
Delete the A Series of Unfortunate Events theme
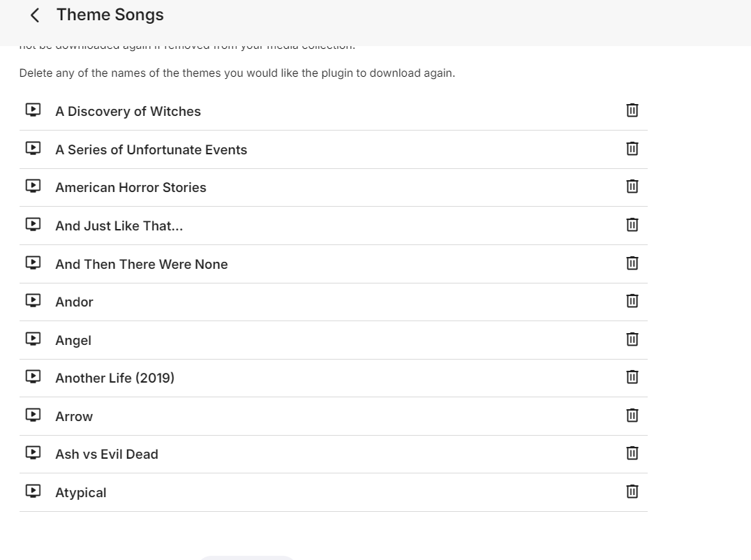(x=632, y=149)
